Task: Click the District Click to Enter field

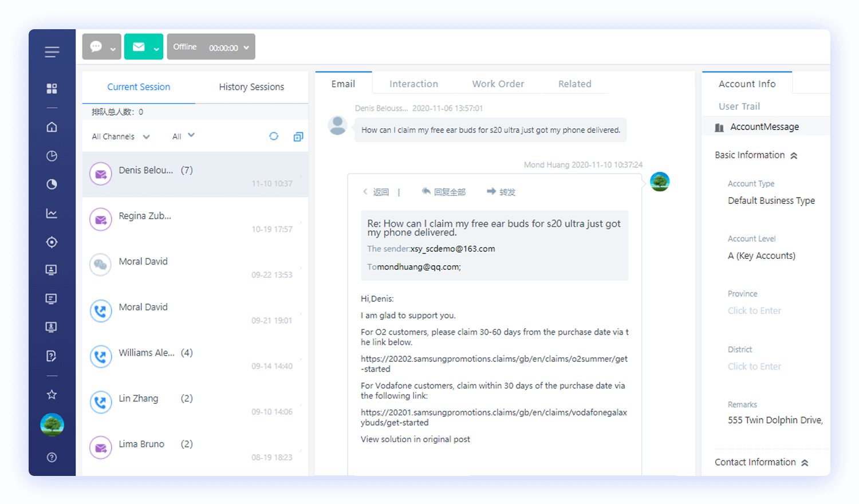Action: point(754,367)
